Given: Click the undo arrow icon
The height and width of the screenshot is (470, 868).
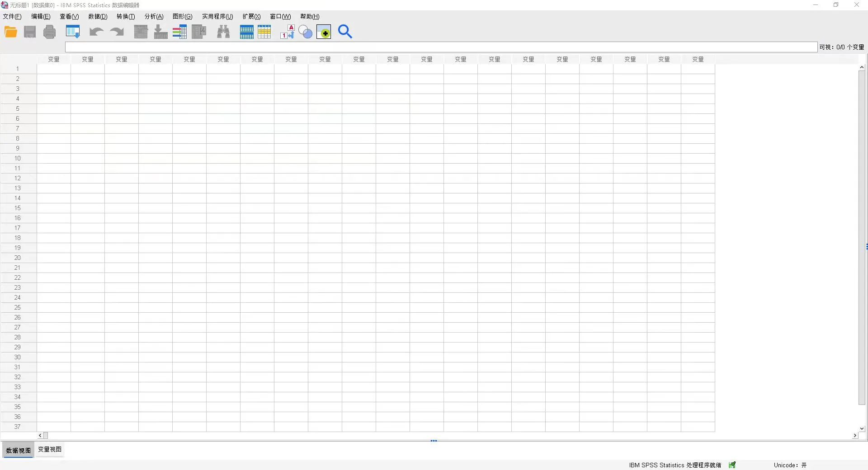Looking at the screenshot, I should click(96, 32).
